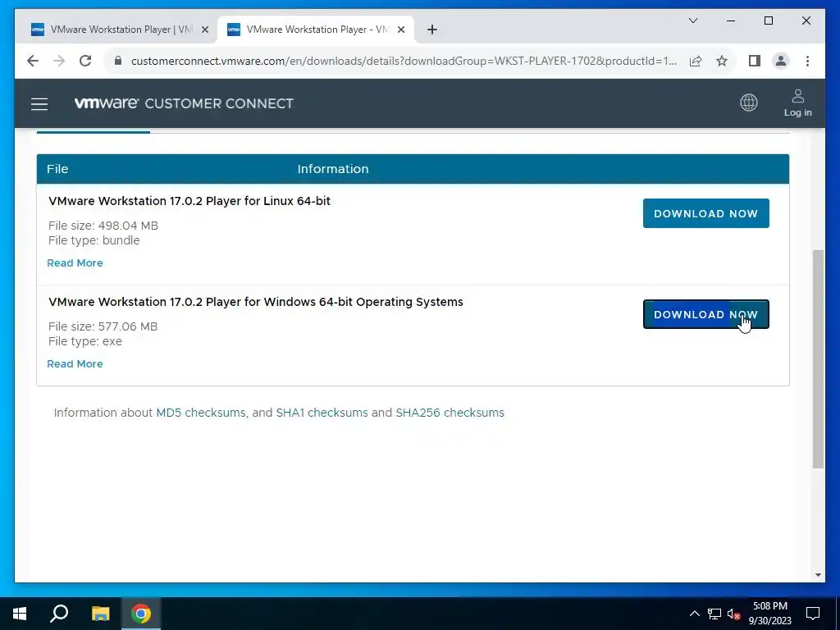This screenshot has height=630, width=840.
Task: Click the 'File type: exe' text
Action: pos(85,342)
